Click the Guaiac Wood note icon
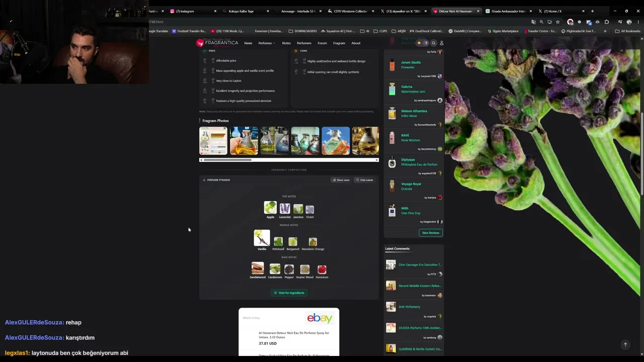This screenshot has width=644, height=362. tap(305, 269)
